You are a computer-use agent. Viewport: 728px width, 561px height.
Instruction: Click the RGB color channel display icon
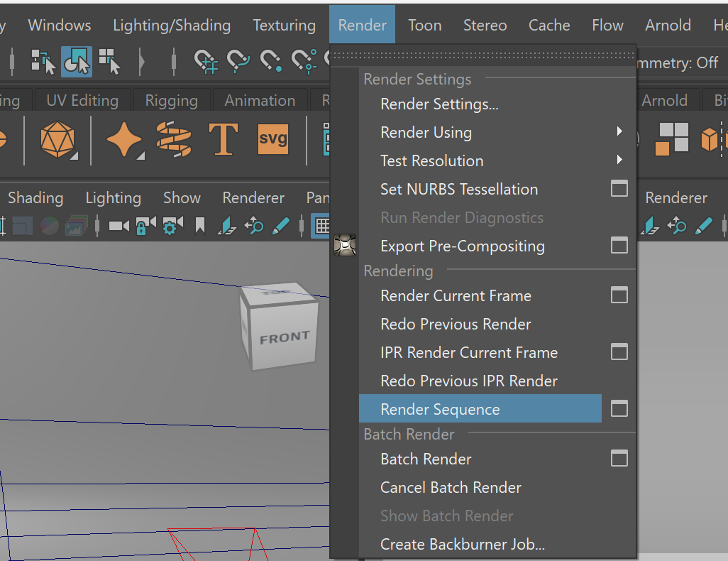tap(49, 227)
